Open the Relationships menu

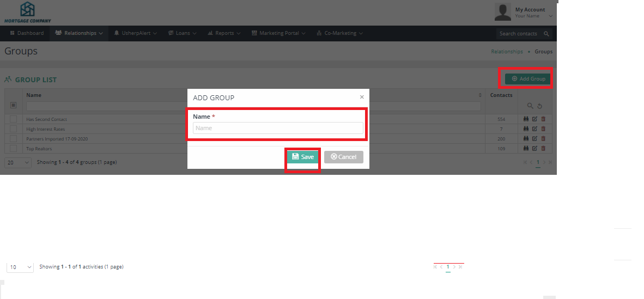[79, 33]
